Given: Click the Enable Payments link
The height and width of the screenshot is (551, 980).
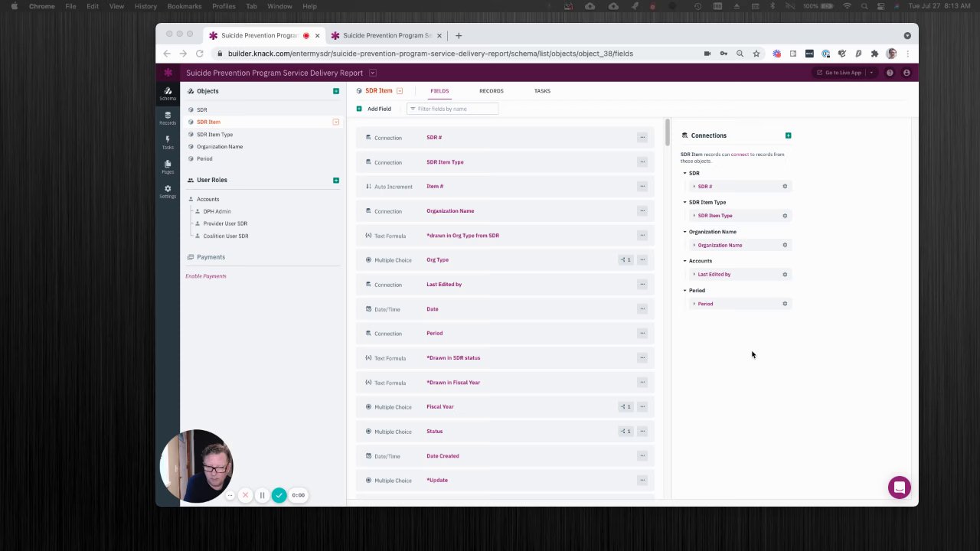Looking at the screenshot, I should (206, 276).
